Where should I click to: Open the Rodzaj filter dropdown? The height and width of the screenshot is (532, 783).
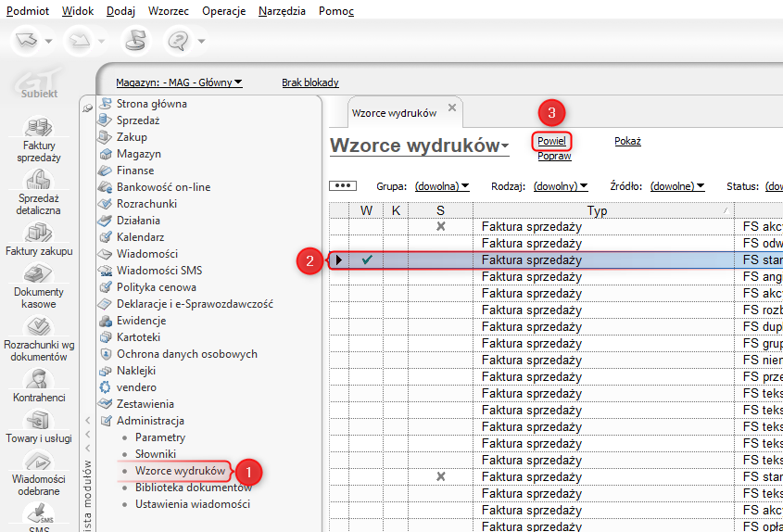tap(561, 186)
